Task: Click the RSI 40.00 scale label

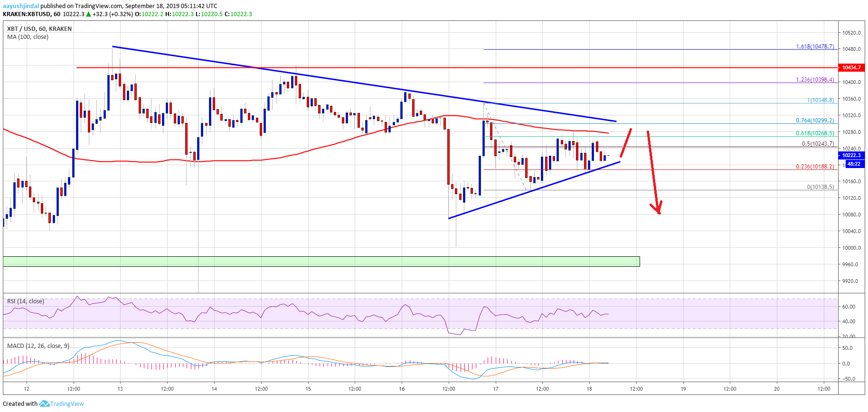Action: point(849,321)
